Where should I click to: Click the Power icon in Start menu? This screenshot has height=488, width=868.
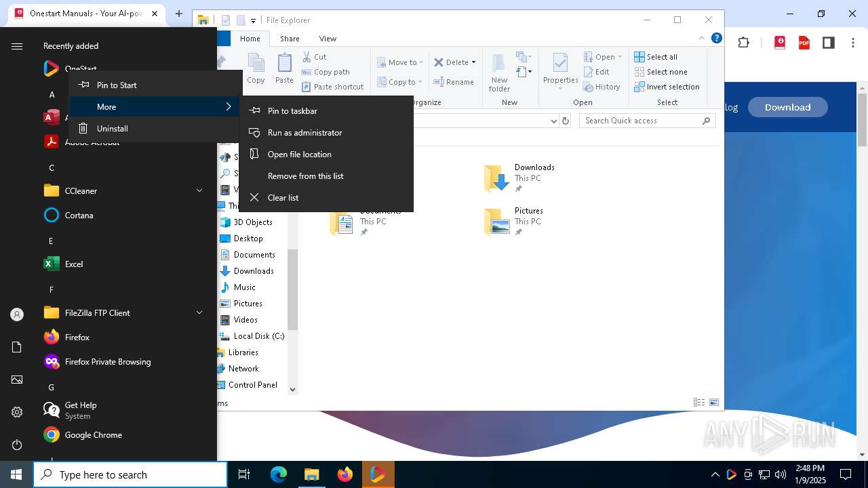(x=17, y=445)
